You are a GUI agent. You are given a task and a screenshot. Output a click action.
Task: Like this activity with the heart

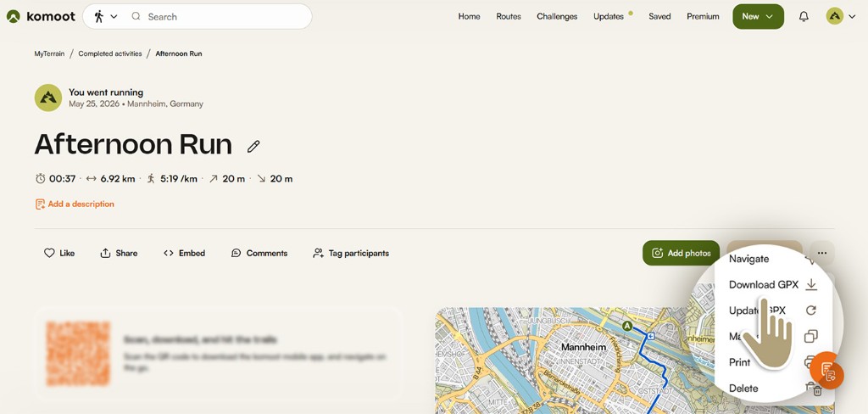[x=59, y=254]
